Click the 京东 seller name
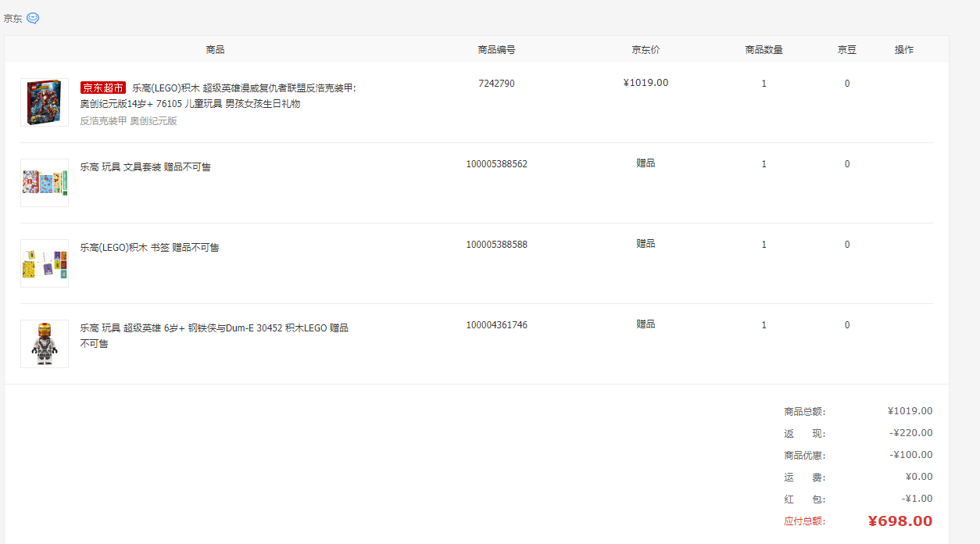This screenshot has height=544, width=980. (13, 18)
